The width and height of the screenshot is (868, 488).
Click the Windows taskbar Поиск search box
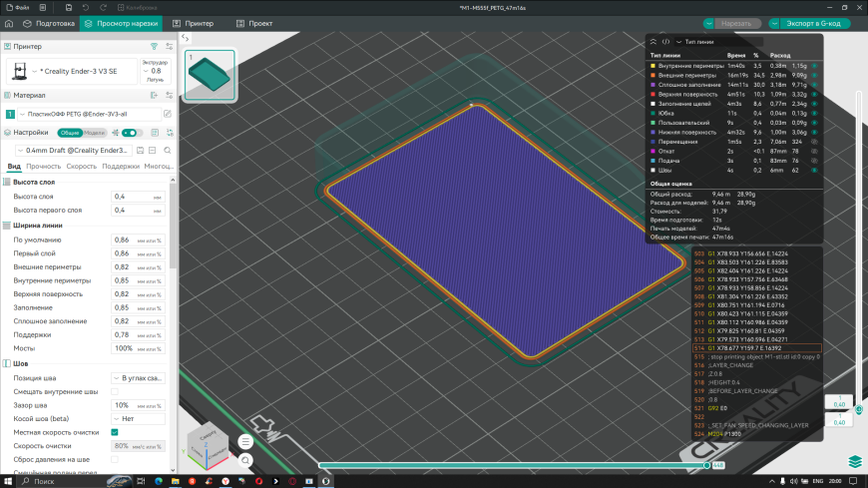pyautogui.click(x=72, y=481)
